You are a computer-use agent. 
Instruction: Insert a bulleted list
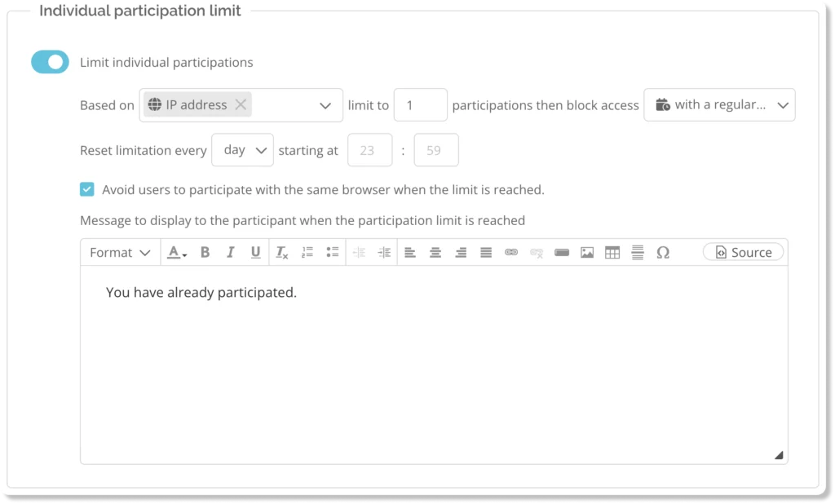(x=333, y=253)
